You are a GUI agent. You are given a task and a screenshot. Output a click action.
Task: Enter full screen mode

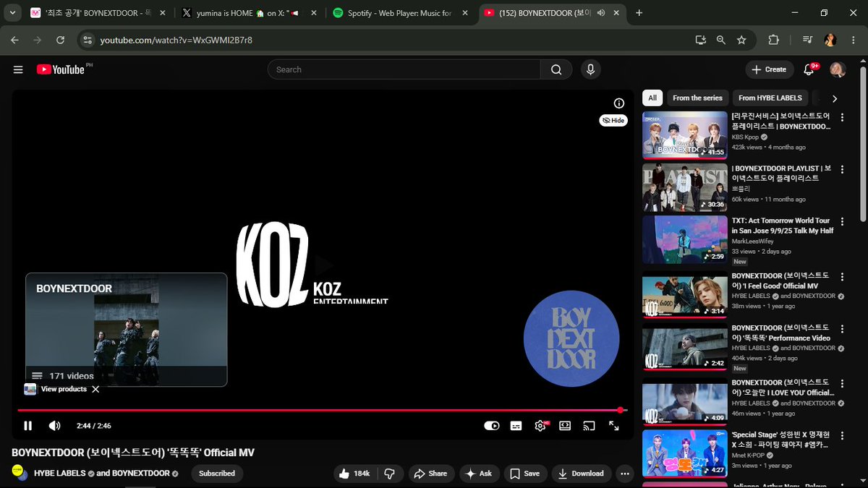[614, 426]
